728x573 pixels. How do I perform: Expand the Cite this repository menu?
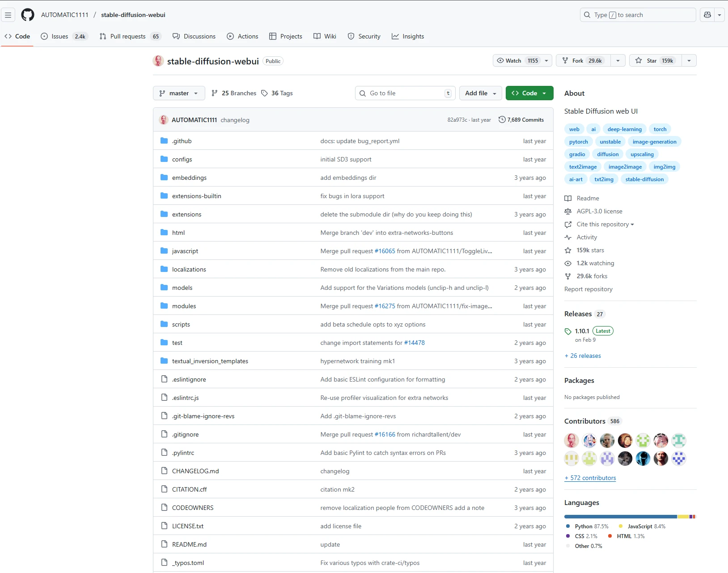605,224
